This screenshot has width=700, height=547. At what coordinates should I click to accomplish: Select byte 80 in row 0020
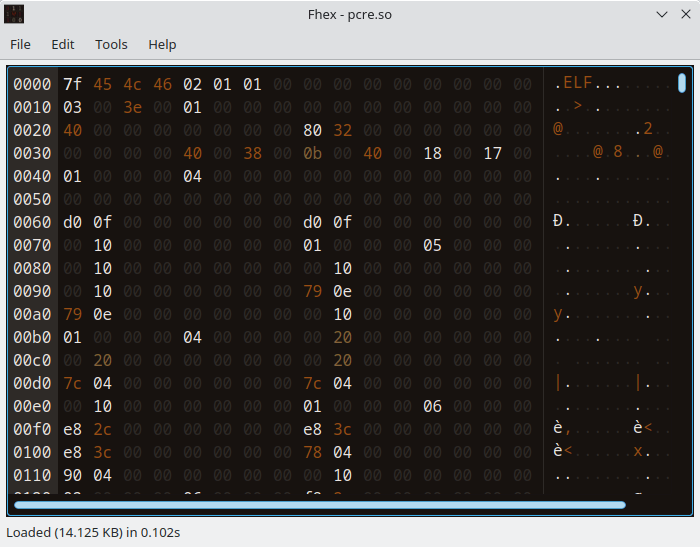[312, 130]
